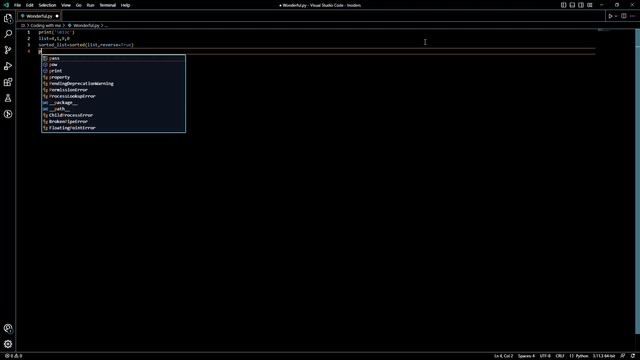
Task: Open the Source Control view
Action: click(x=8, y=50)
